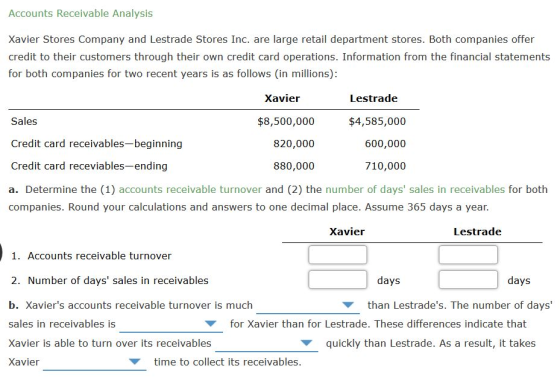Click Xavier's days' sales in receivables input
560x392 pixels.
[338, 279]
